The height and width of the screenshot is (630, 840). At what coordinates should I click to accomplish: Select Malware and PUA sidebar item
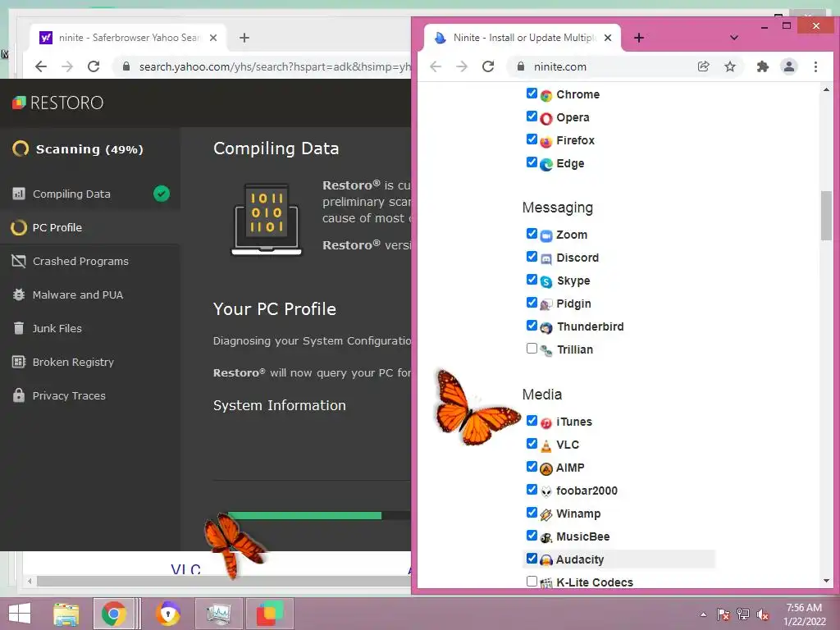pos(90,294)
